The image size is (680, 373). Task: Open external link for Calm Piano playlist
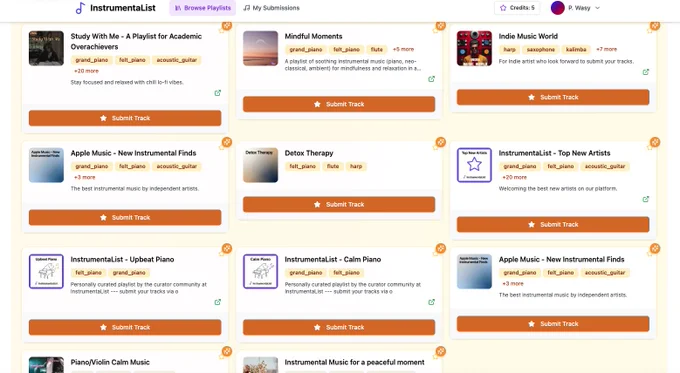pos(432,302)
